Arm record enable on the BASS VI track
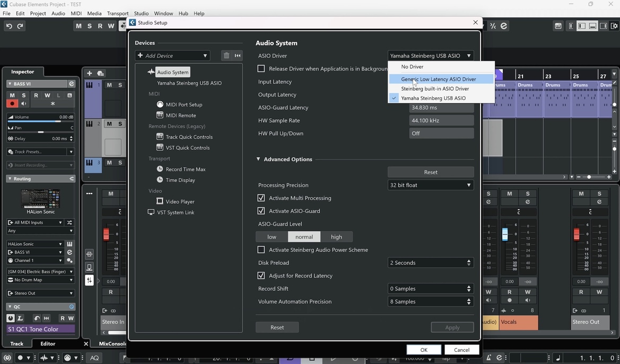The height and width of the screenshot is (364, 620). point(12,103)
